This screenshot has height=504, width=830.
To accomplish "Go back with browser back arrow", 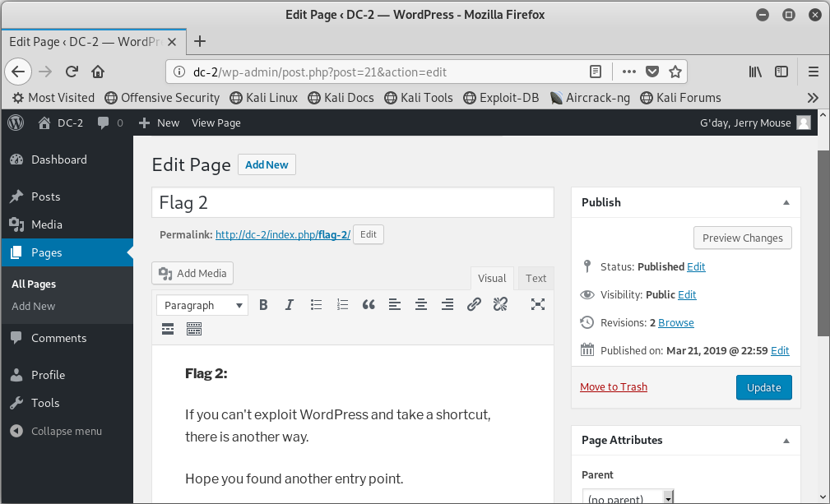I will tap(18, 72).
